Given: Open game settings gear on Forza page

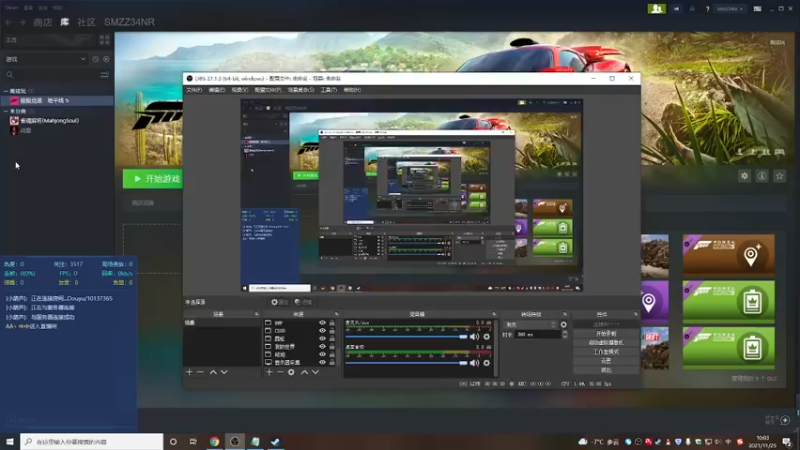Looking at the screenshot, I should pyautogui.click(x=744, y=176).
